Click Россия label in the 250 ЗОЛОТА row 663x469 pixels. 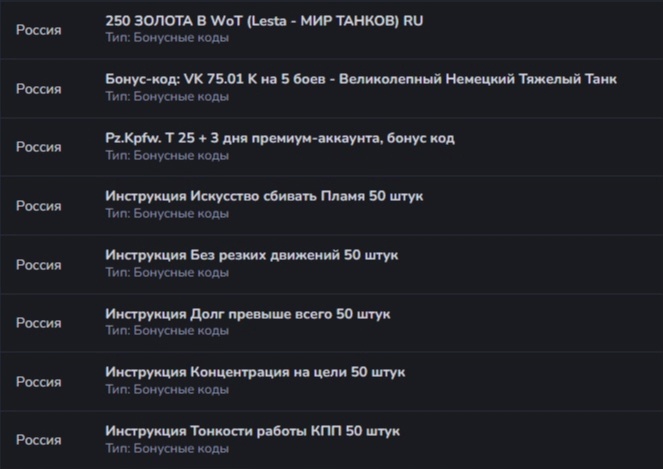point(38,30)
